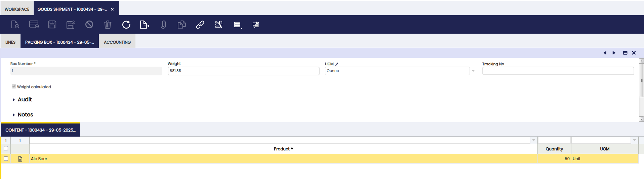The height and width of the screenshot is (179, 644).
Task: Click the Delete trash can icon
Action: 108,25
